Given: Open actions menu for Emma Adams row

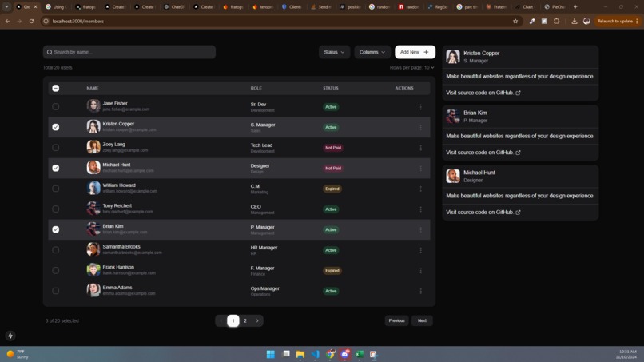Looking at the screenshot, I should pos(420,292).
